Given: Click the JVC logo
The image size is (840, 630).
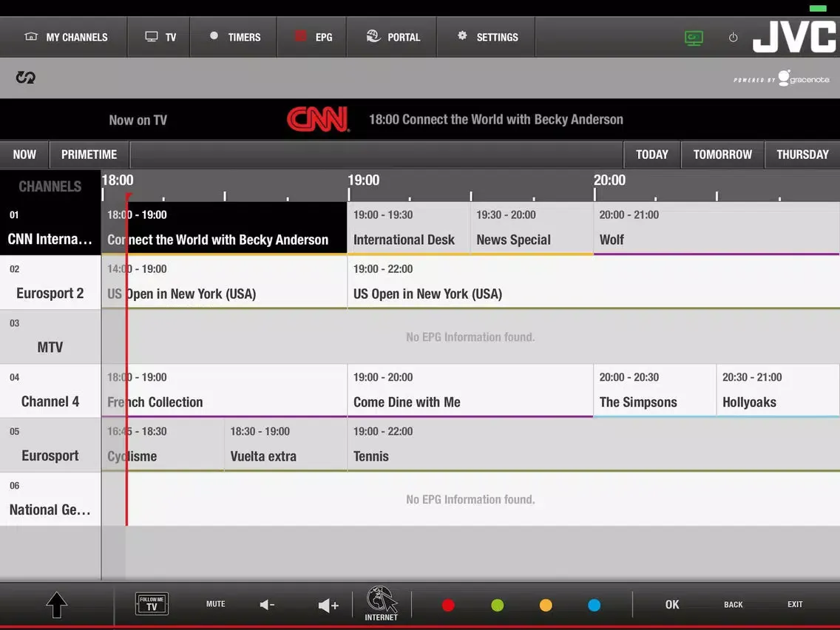Looking at the screenshot, I should [794, 36].
